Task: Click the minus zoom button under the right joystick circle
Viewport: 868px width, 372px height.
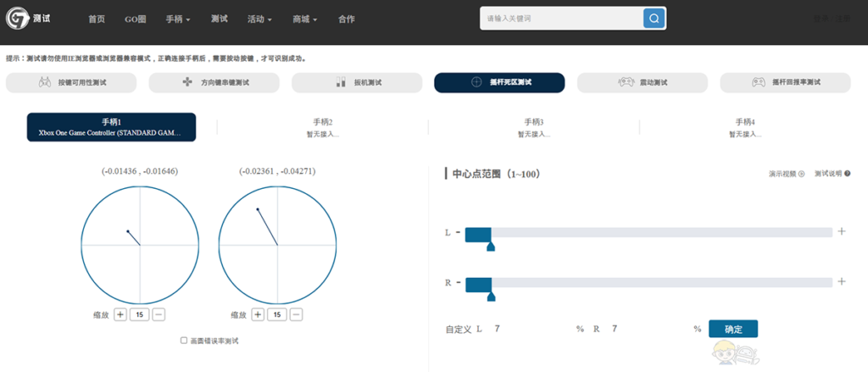Action: 296,314
